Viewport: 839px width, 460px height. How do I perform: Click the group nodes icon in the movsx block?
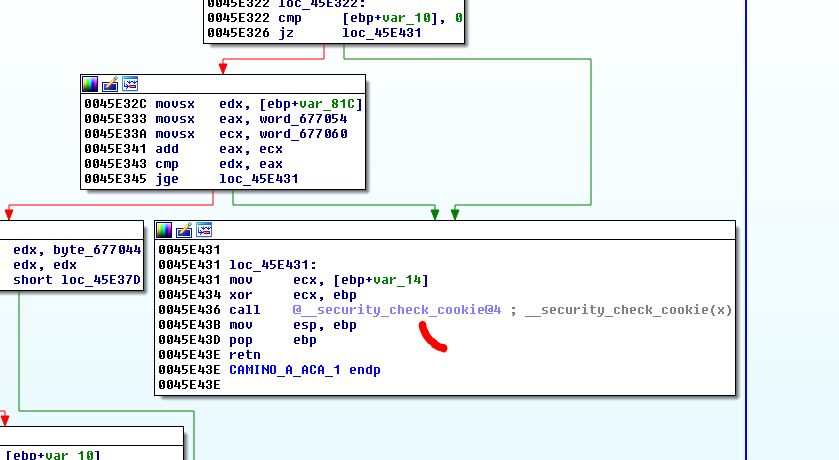coord(129,84)
